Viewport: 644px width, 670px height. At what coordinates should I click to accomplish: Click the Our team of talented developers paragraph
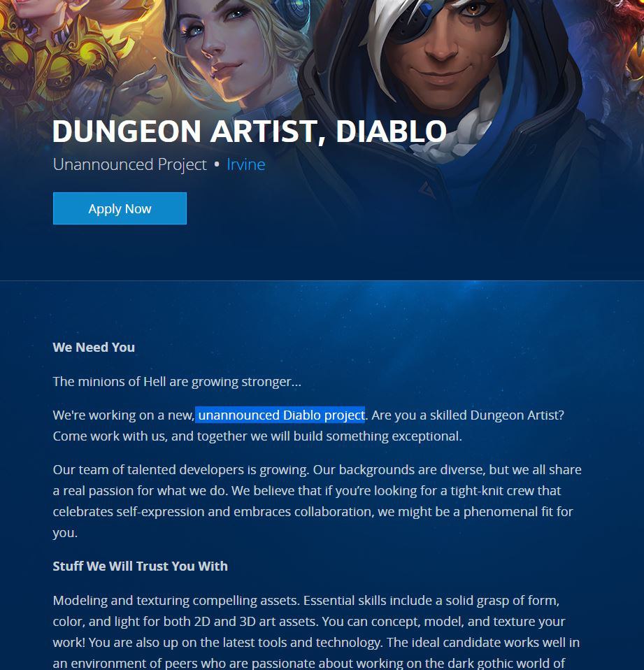(x=317, y=501)
